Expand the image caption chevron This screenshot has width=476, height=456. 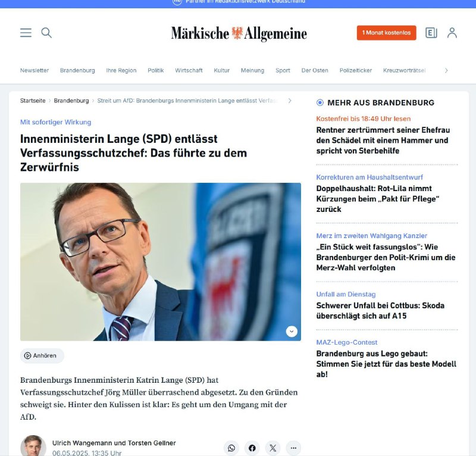(x=292, y=332)
